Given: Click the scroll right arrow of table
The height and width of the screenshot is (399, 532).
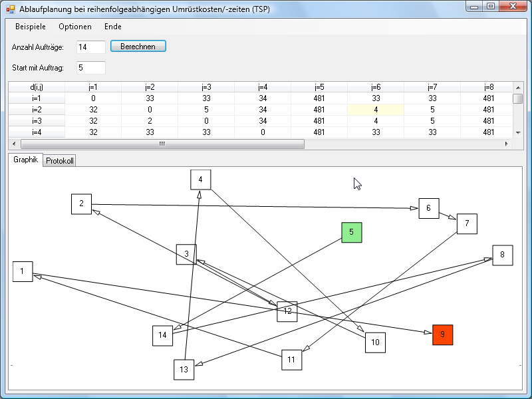Looking at the screenshot, I should coord(507,144).
